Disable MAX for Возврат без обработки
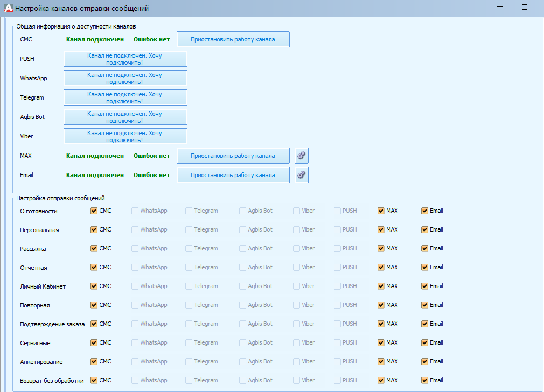The image size is (544, 392). [x=381, y=381]
